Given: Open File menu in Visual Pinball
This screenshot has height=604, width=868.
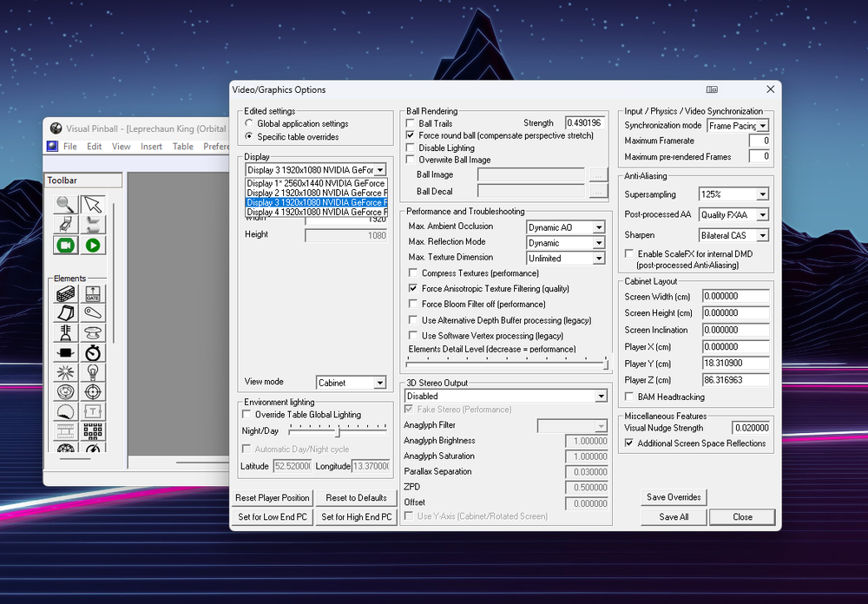Looking at the screenshot, I should tap(69, 146).
